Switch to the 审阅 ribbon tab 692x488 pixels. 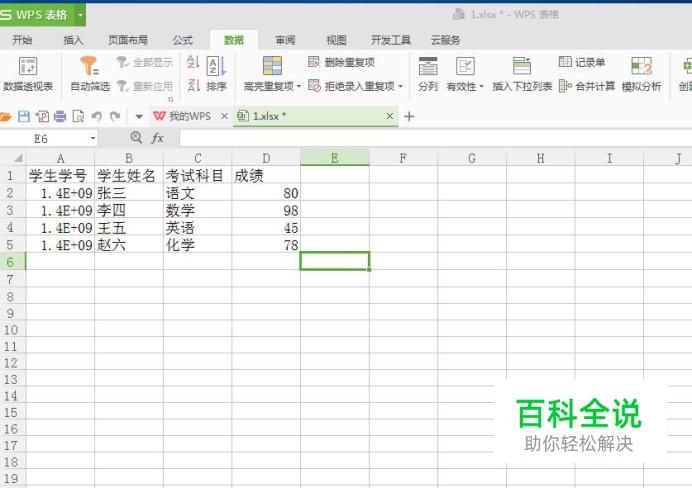285,40
